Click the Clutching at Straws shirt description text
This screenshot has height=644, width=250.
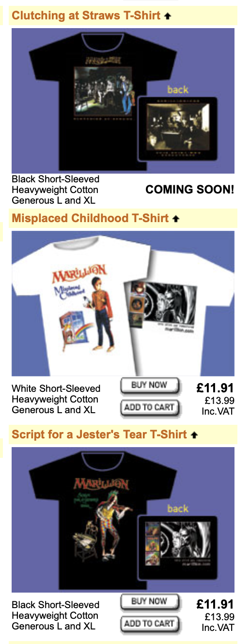[55, 190]
